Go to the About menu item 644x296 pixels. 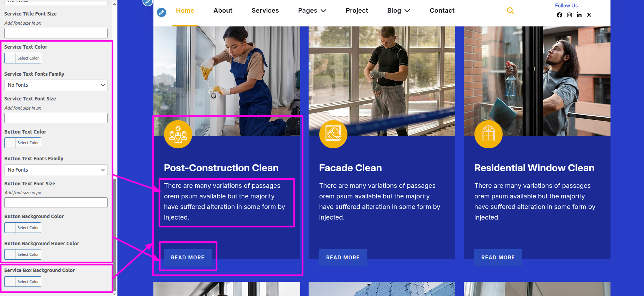[223, 11]
